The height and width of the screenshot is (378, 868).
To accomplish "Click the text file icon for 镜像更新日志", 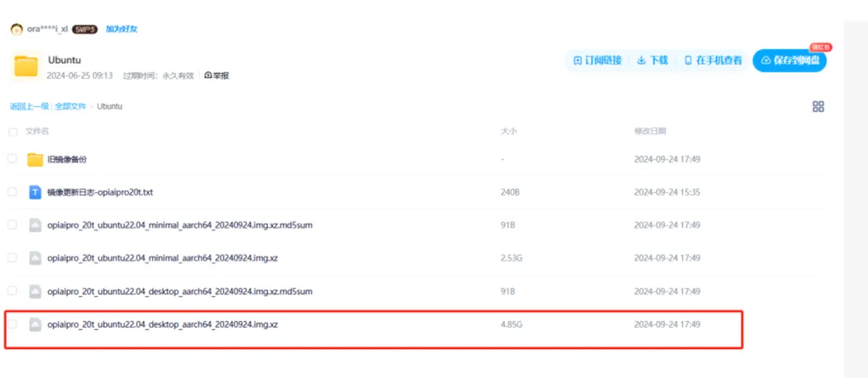I will point(35,192).
